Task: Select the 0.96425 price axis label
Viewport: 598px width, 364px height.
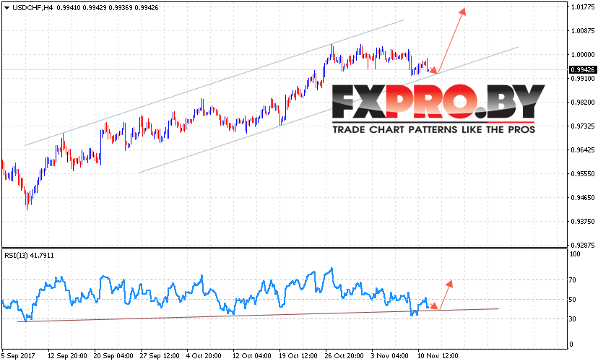Action: pos(583,150)
